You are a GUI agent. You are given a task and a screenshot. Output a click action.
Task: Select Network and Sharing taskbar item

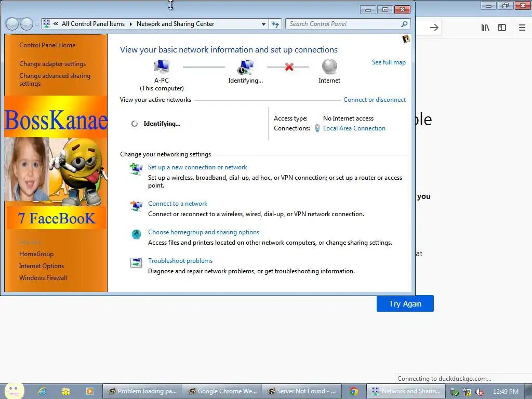click(406, 391)
